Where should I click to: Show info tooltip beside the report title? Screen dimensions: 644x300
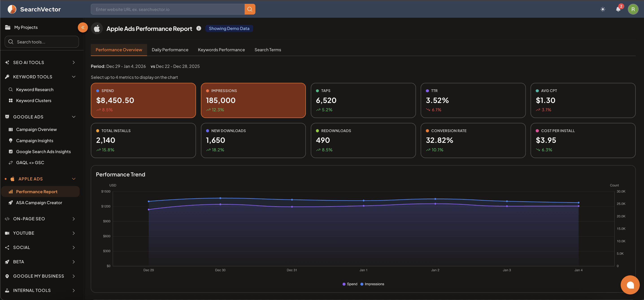point(199,28)
